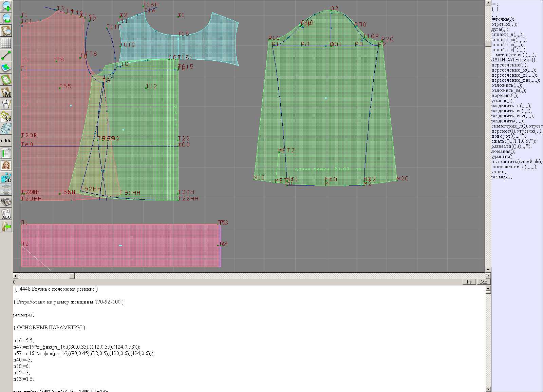
Task: Click the Мд button
Action: click(484, 282)
